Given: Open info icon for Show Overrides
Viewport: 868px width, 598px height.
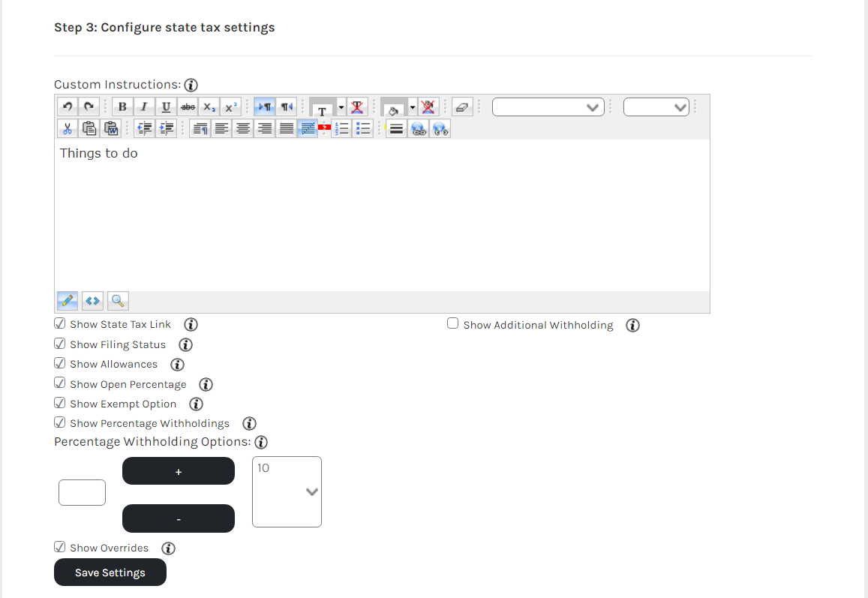Looking at the screenshot, I should coord(168,548).
